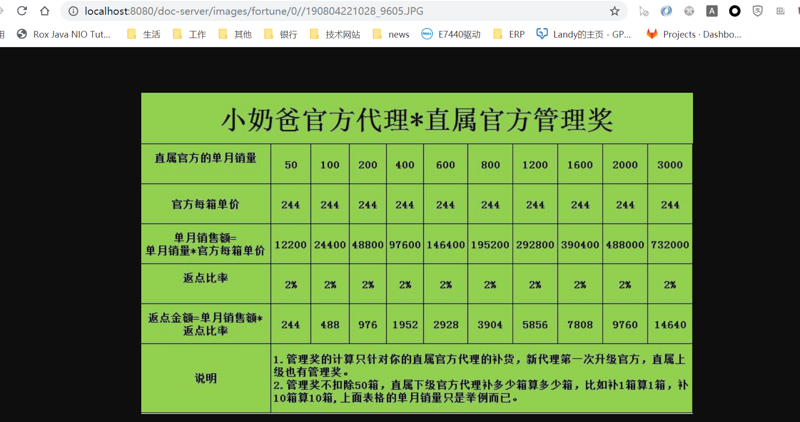
Task: Open the 生活 bookmark folder
Action: coord(144,34)
